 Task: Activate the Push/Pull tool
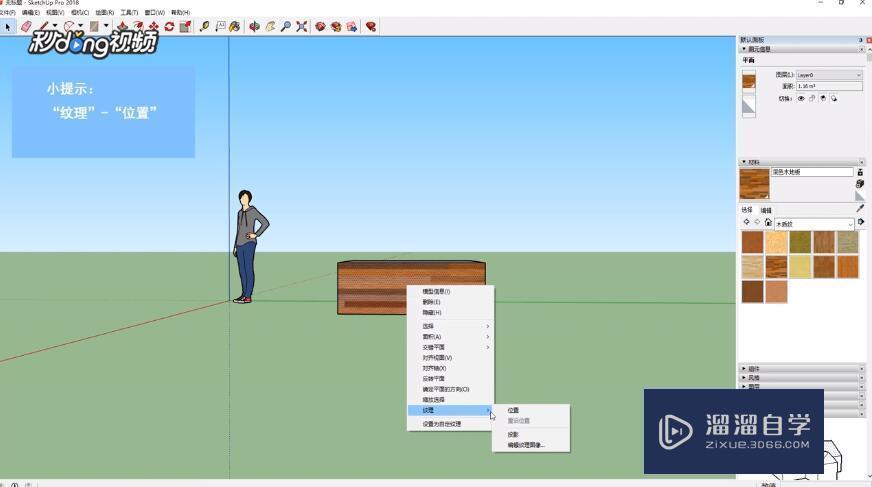pos(122,27)
